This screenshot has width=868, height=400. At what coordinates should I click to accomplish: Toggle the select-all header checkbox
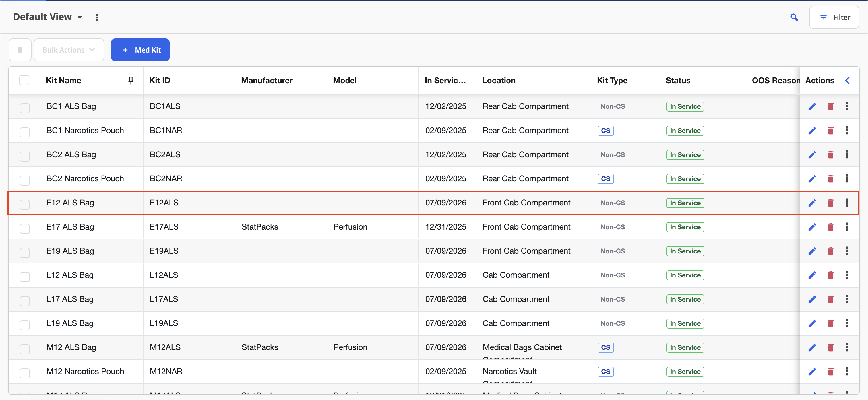coord(24,80)
